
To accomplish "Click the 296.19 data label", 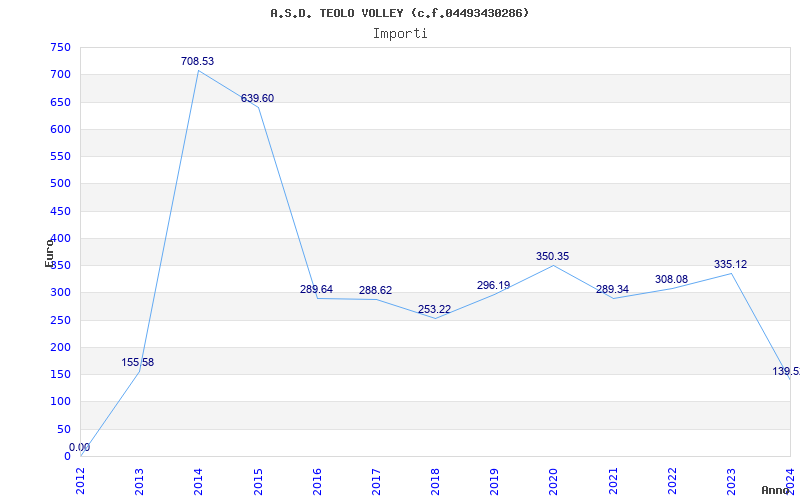I will click(x=493, y=285).
